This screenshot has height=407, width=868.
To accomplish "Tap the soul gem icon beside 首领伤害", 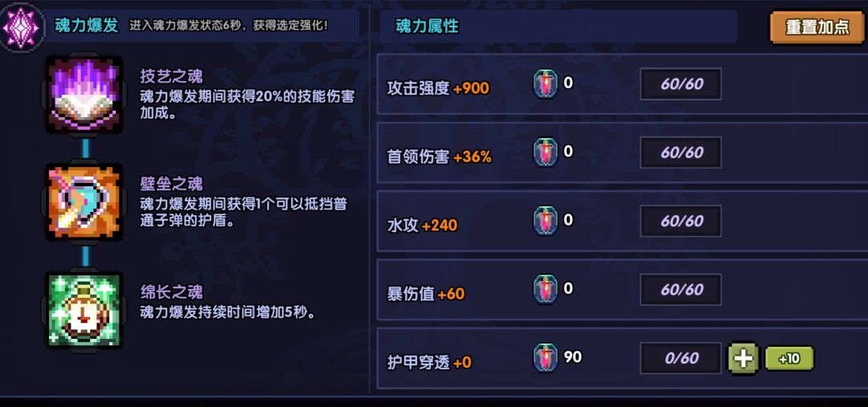I will pos(546,153).
